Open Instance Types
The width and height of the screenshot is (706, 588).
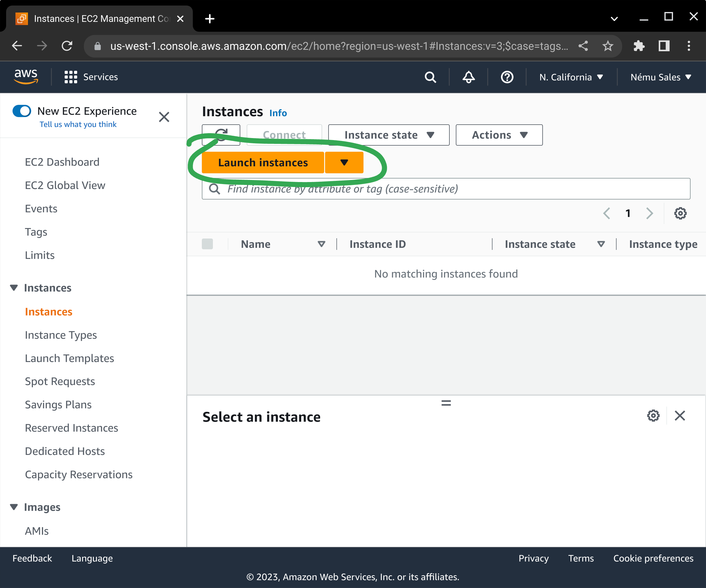[61, 335]
